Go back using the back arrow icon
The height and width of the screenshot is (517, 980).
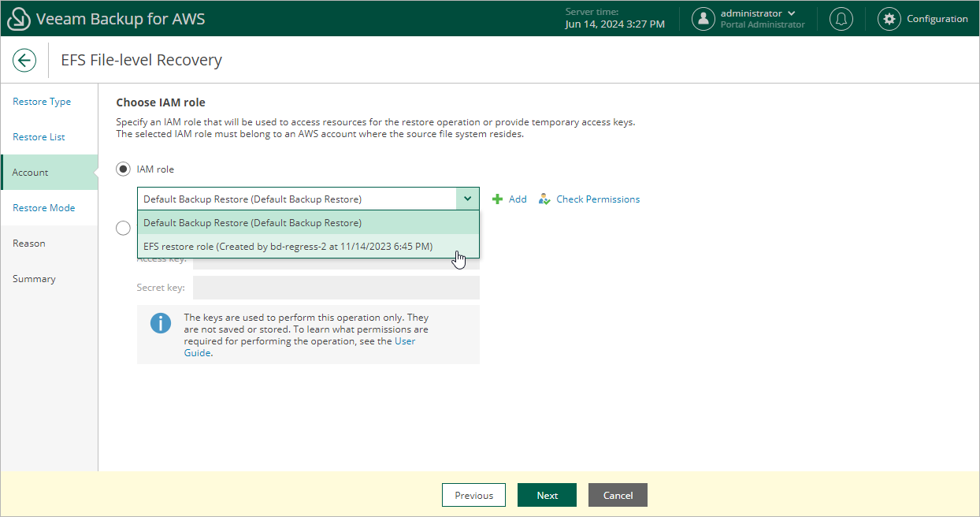(x=24, y=60)
